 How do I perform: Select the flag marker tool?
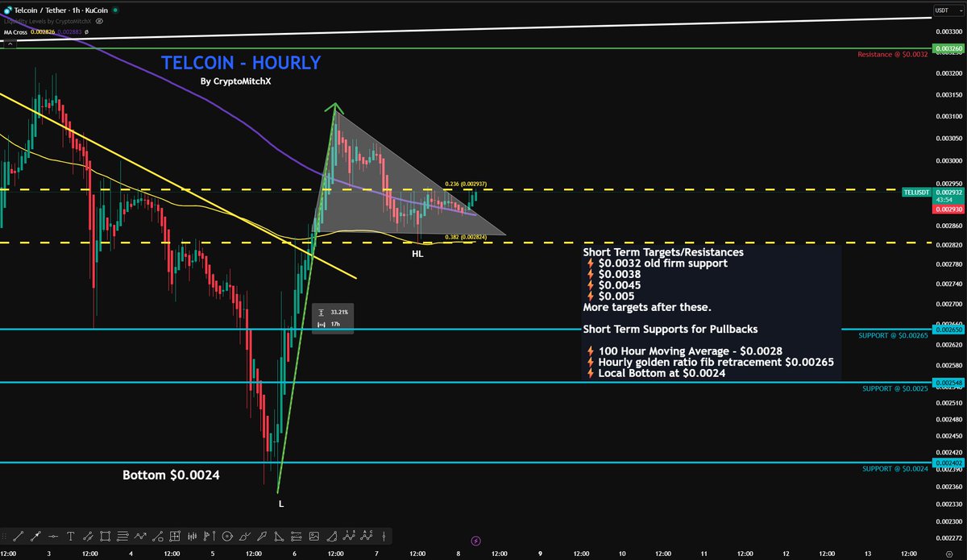[210, 537]
